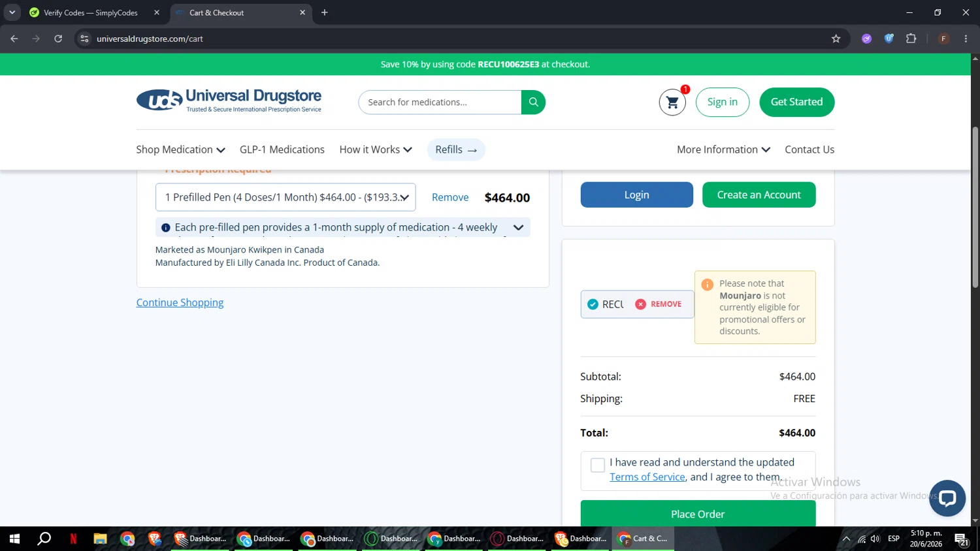
Task: Check the Terms of Service agreement box
Action: (597, 465)
